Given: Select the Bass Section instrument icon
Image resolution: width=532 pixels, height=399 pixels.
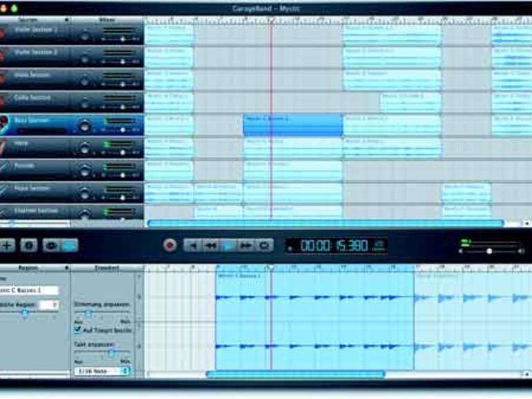Looking at the screenshot, I should pyautogui.click(x=3, y=125).
